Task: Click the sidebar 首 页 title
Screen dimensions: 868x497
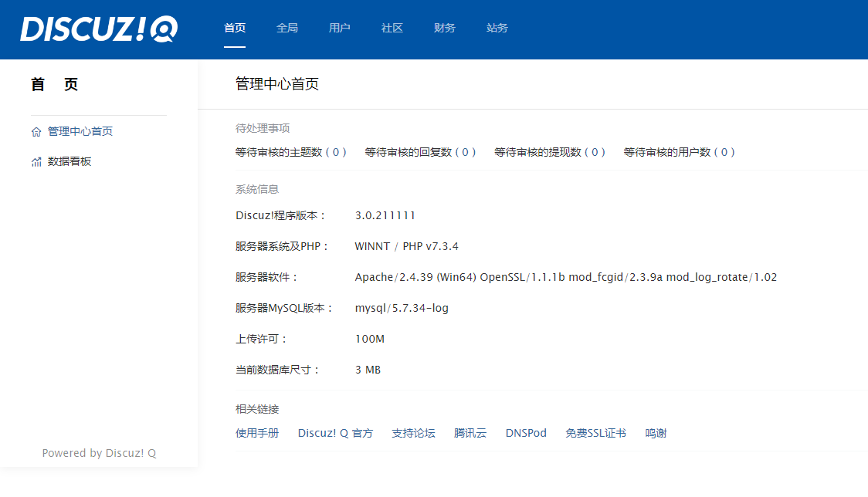Action: [54, 85]
